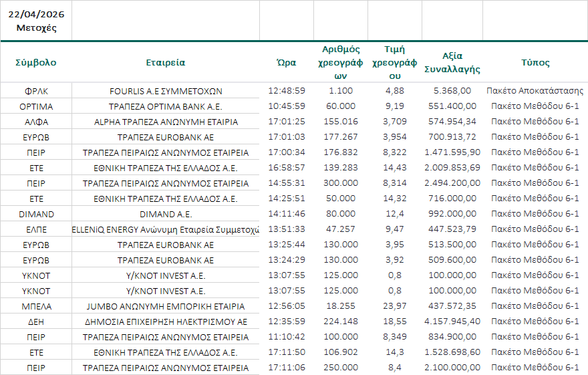The height and width of the screenshot is (375, 588).
Task: Select the price cell 8,4
Action: 394,368
